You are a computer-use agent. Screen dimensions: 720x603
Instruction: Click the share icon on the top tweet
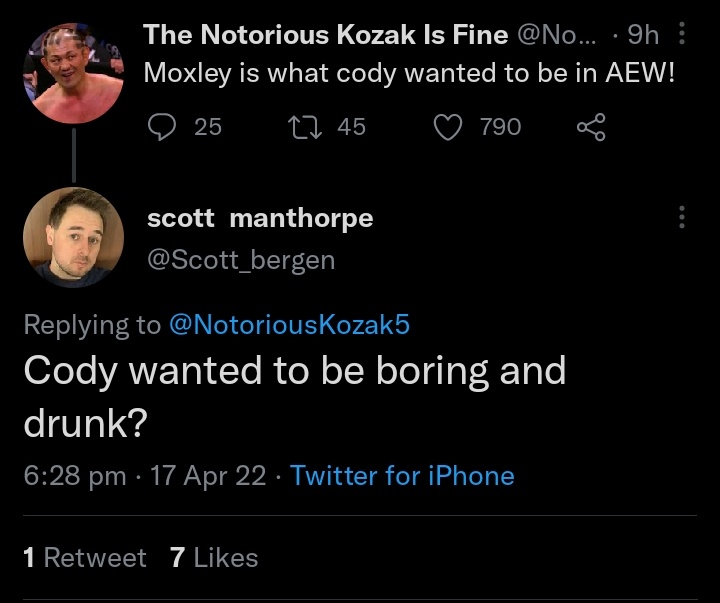click(591, 127)
